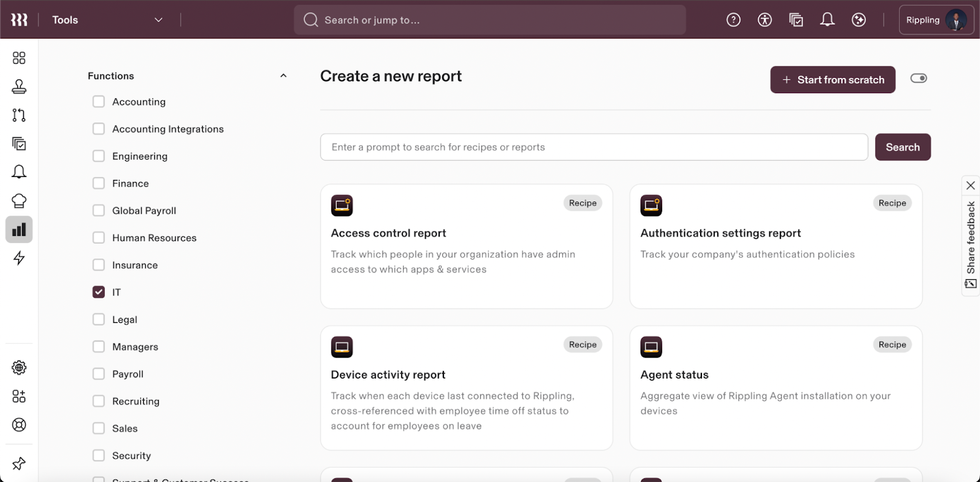The height and width of the screenshot is (482, 980).
Task: Open the bell icon in left sidebar
Action: click(x=19, y=172)
